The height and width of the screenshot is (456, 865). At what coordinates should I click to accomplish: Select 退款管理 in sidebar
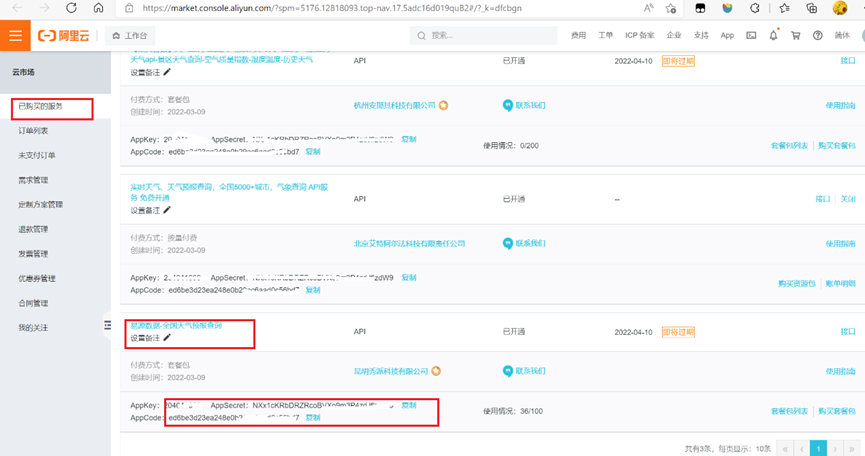click(33, 229)
